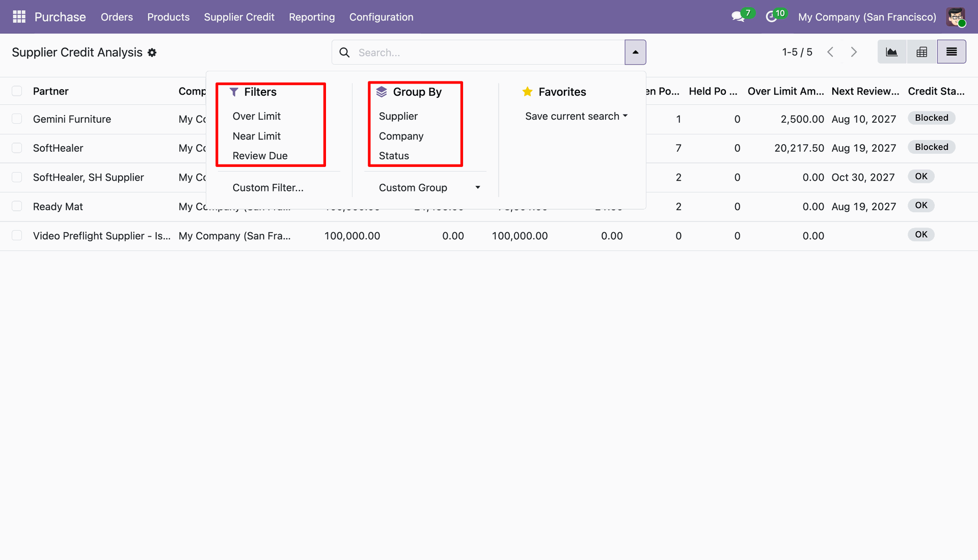Apply the Review Due filter
The height and width of the screenshot is (560, 978).
click(260, 156)
